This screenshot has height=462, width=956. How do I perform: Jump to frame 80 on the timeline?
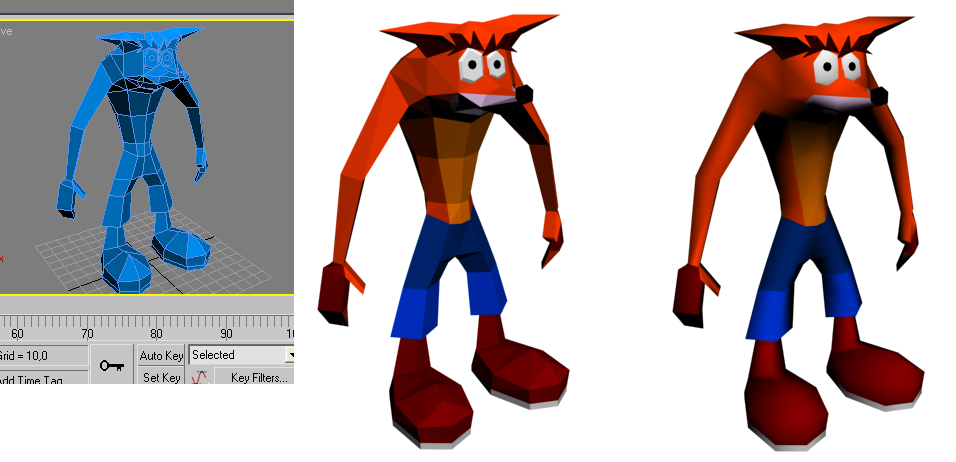[x=157, y=332]
